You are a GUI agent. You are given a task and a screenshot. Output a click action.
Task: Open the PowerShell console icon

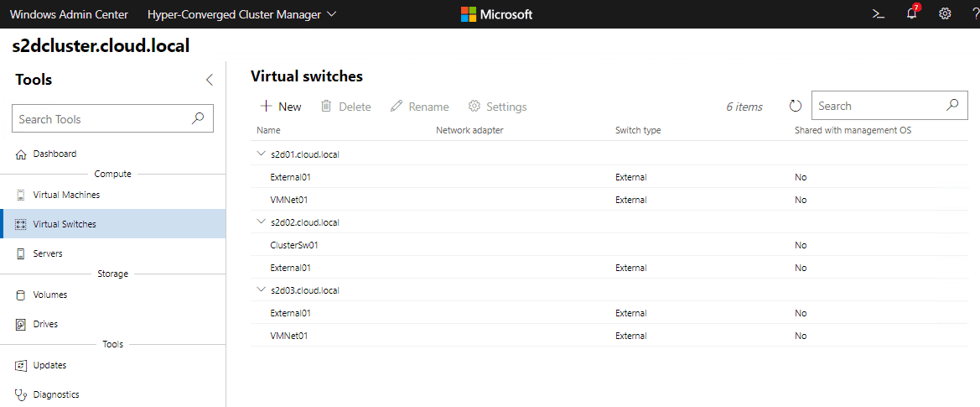pyautogui.click(x=879, y=14)
